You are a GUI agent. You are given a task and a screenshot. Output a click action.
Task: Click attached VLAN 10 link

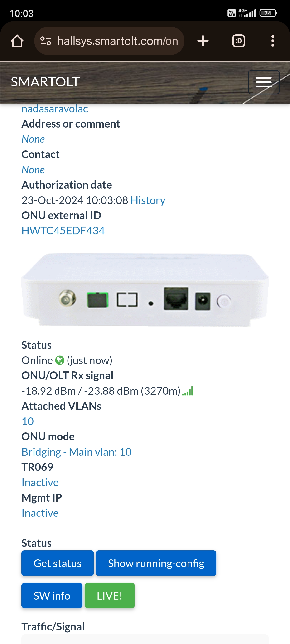28,421
